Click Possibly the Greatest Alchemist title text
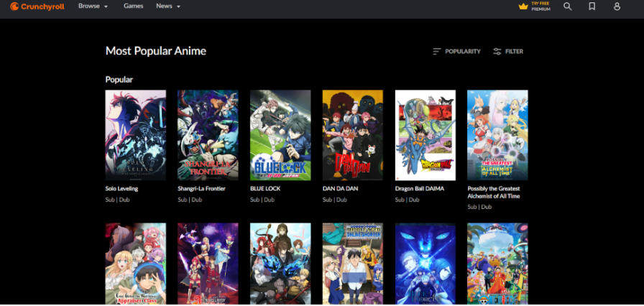 click(x=494, y=193)
